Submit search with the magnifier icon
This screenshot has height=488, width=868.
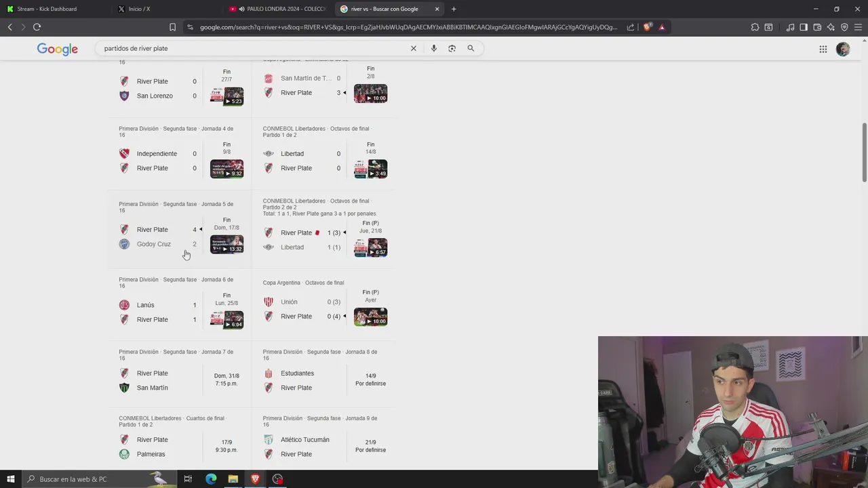(471, 48)
